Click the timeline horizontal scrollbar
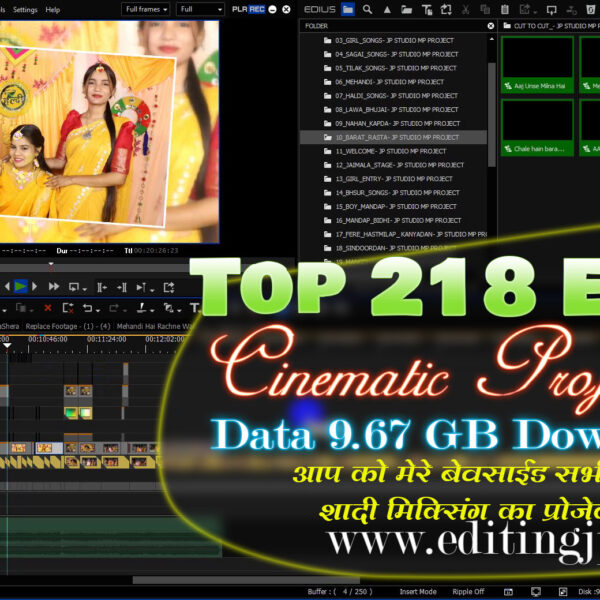 (246, 580)
